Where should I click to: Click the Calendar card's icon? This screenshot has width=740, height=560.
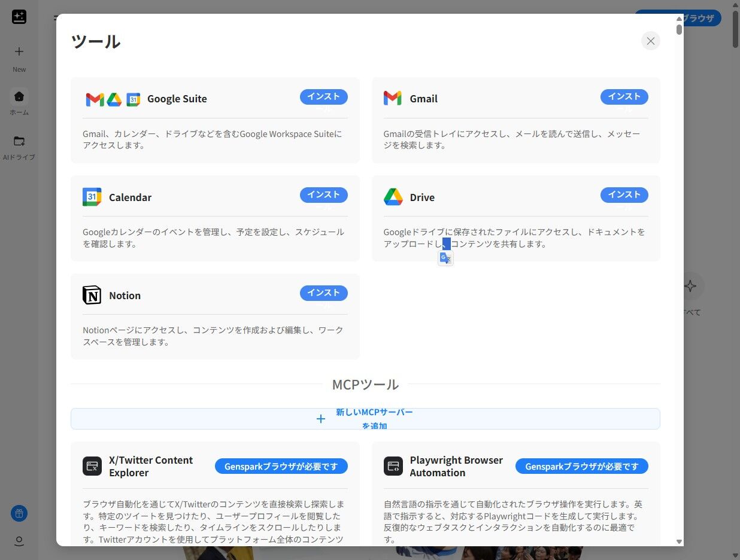[x=92, y=197]
